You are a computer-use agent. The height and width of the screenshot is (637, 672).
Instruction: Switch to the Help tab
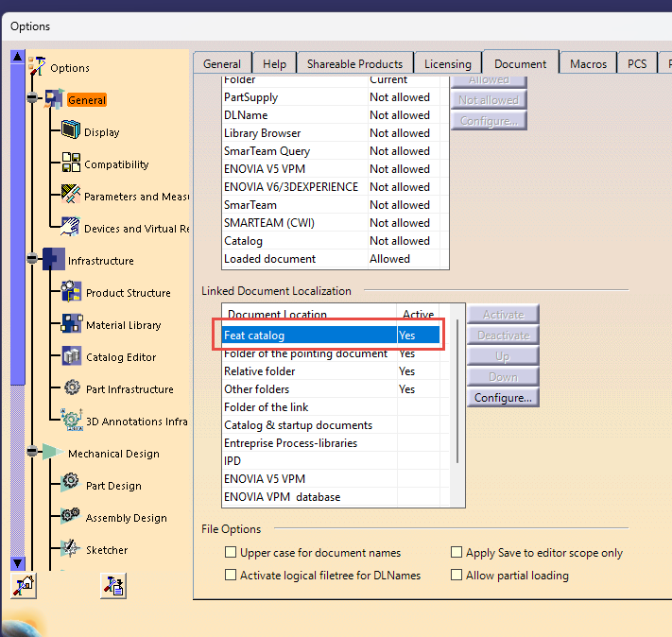click(274, 64)
